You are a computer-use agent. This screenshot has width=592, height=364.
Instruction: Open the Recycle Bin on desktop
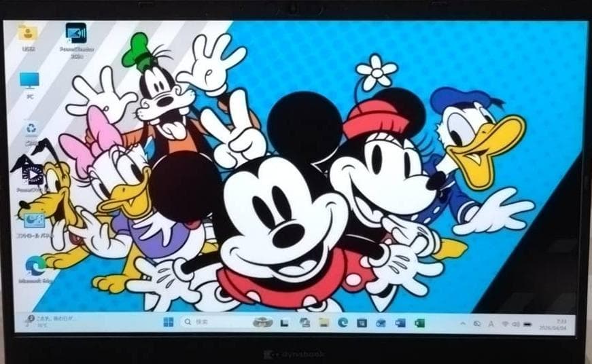pos(31,134)
